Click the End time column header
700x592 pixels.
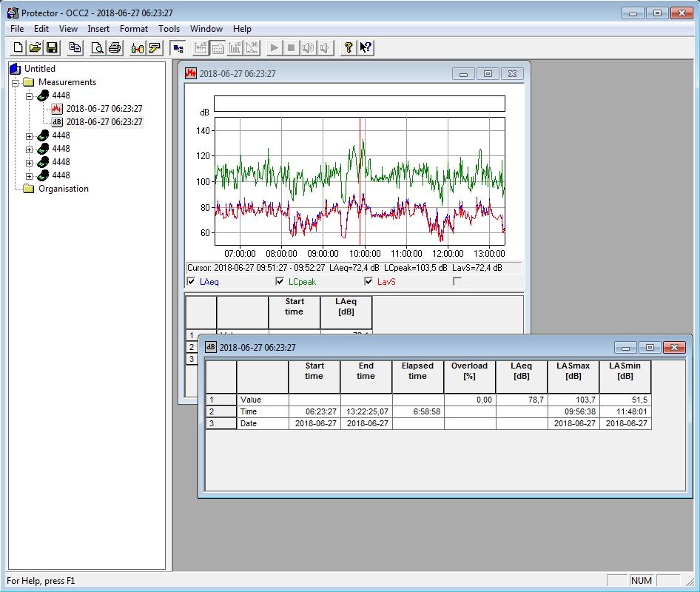366,377
